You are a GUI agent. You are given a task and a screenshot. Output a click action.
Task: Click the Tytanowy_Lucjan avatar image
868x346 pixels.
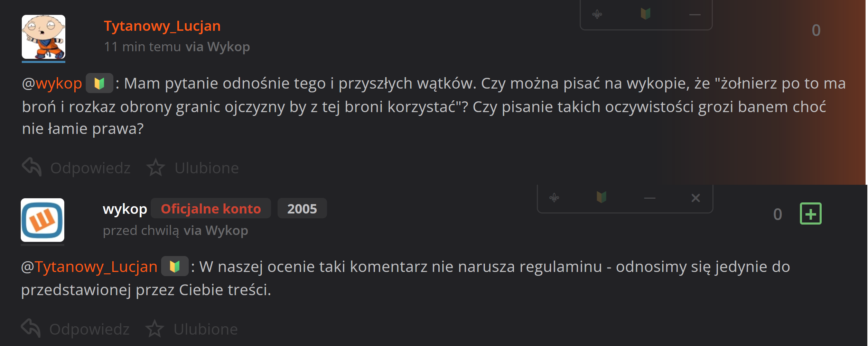click(44, 37)
